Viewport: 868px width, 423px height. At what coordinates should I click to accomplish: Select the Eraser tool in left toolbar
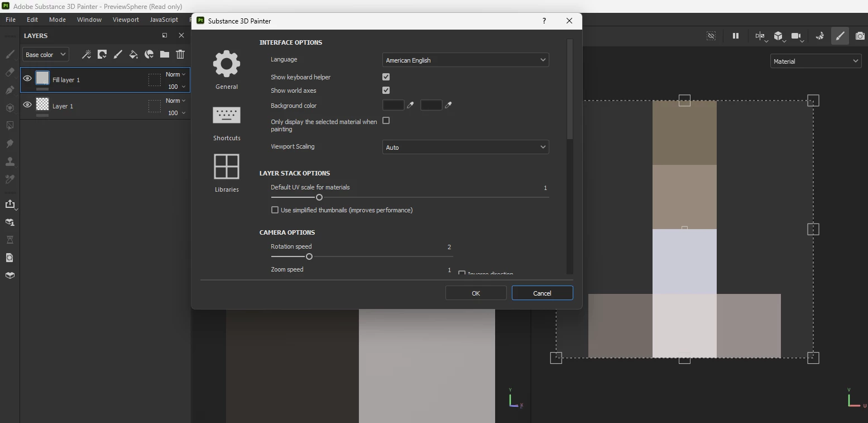click(9, 72)
